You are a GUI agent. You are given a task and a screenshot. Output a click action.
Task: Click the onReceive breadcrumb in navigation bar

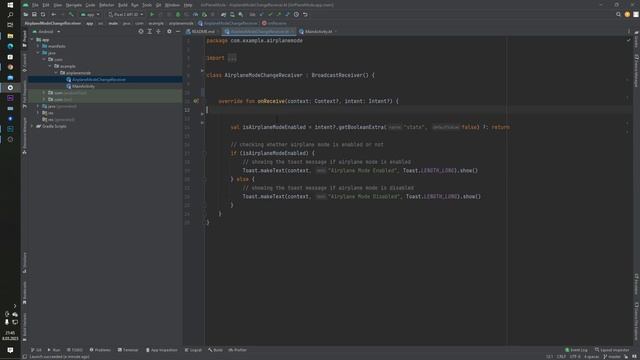(274, 23)
